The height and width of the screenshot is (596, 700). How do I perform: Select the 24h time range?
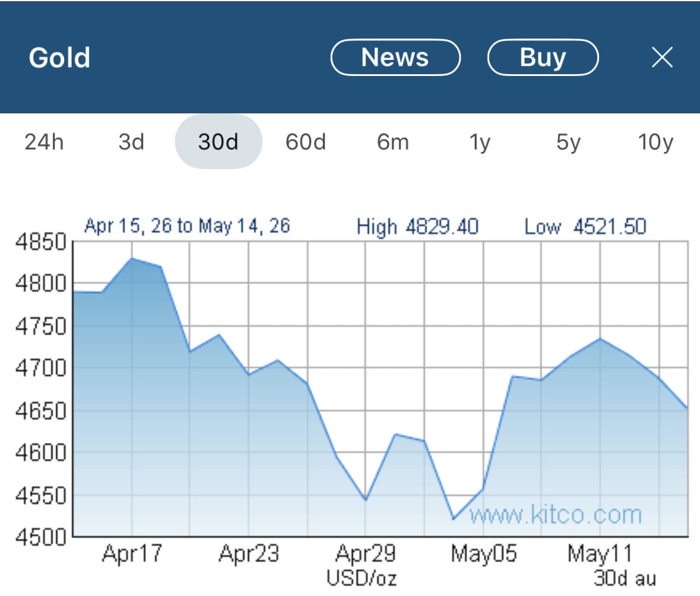coord(44,142)
